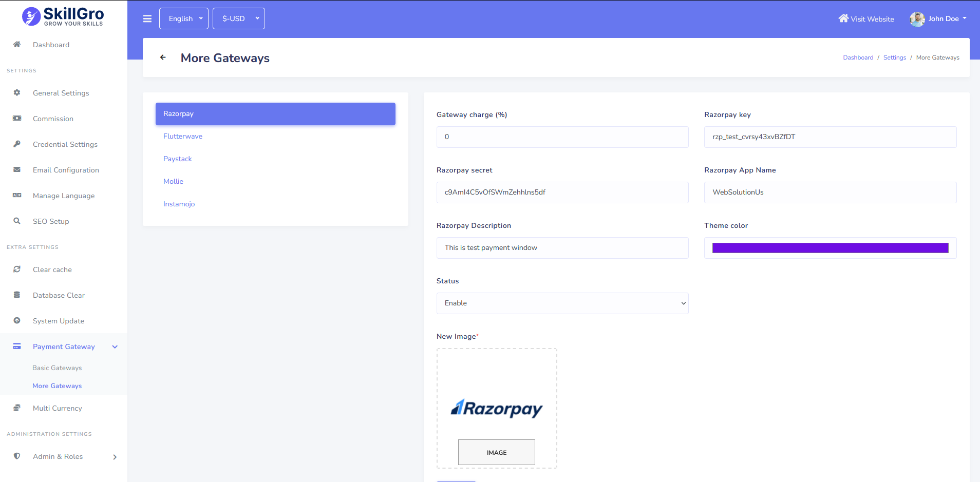
Task: Open Manage Language in sidebar
Action: pos(64,196)
